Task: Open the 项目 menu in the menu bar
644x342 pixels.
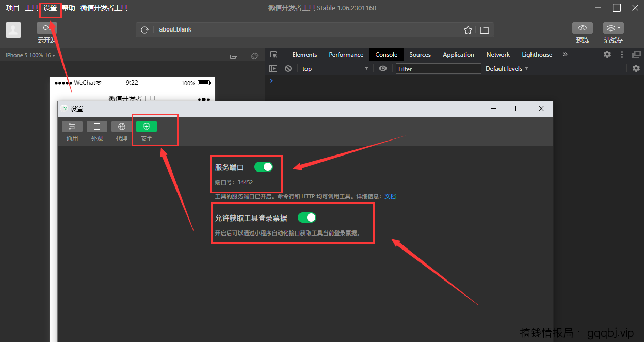Action: point(11,8)
